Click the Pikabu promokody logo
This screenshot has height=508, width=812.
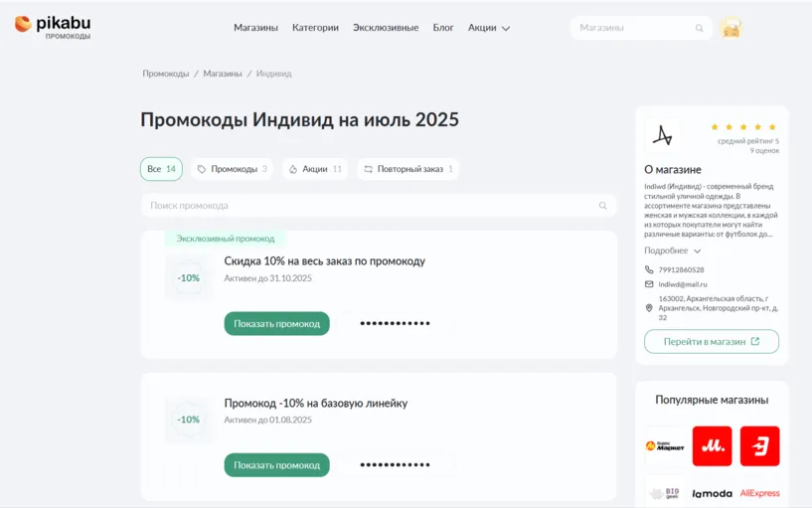click(x=53, y=27)
